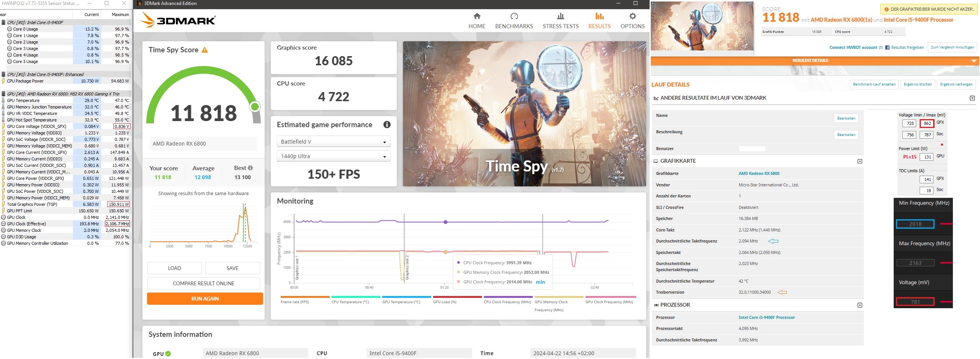The height and width of the screenshot is (359, 980).
Task: Switch to the RESULTS tab label
Action: tap(599, 26)
